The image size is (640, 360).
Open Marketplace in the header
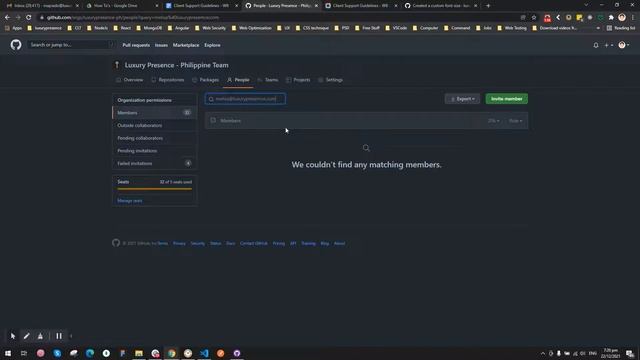pyautogui.click(x=186, y=45)
